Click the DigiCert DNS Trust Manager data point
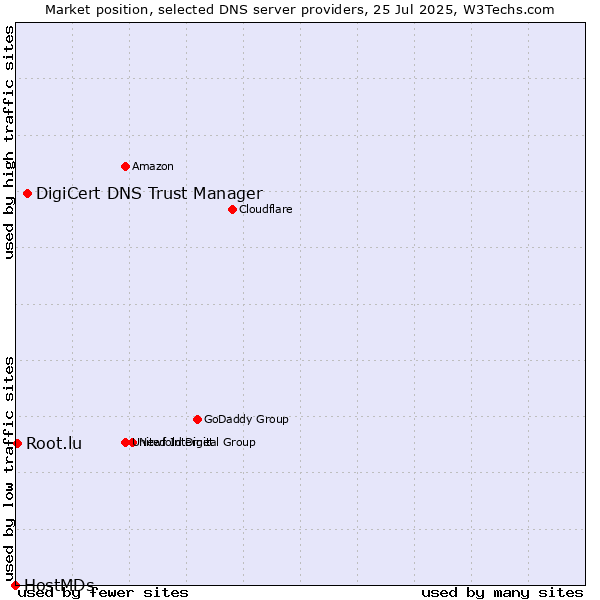 coord(27,194)
